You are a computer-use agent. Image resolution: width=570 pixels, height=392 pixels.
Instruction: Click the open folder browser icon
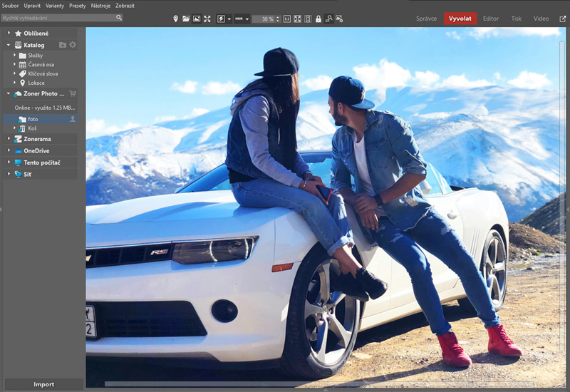pyautogui.click(x=186, y=19)
